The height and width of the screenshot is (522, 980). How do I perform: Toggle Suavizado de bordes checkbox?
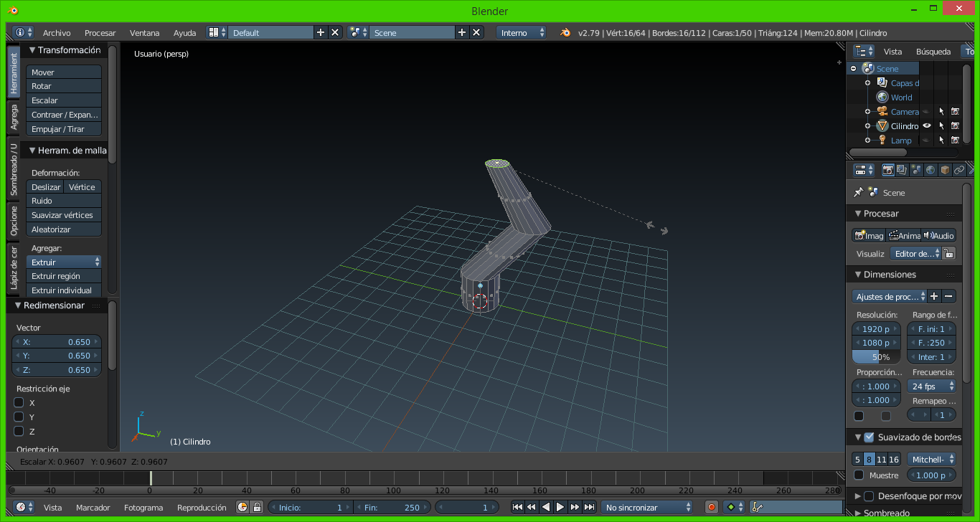coord(869,437)
